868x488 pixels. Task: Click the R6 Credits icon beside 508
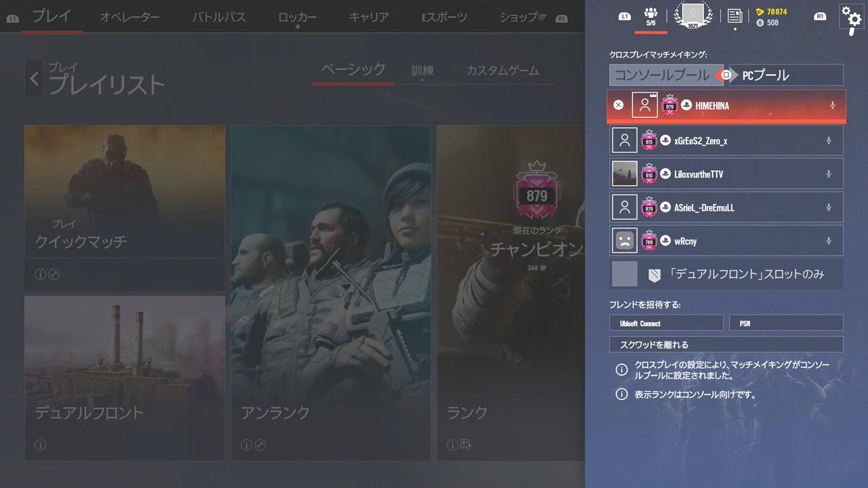coord(759,23)
